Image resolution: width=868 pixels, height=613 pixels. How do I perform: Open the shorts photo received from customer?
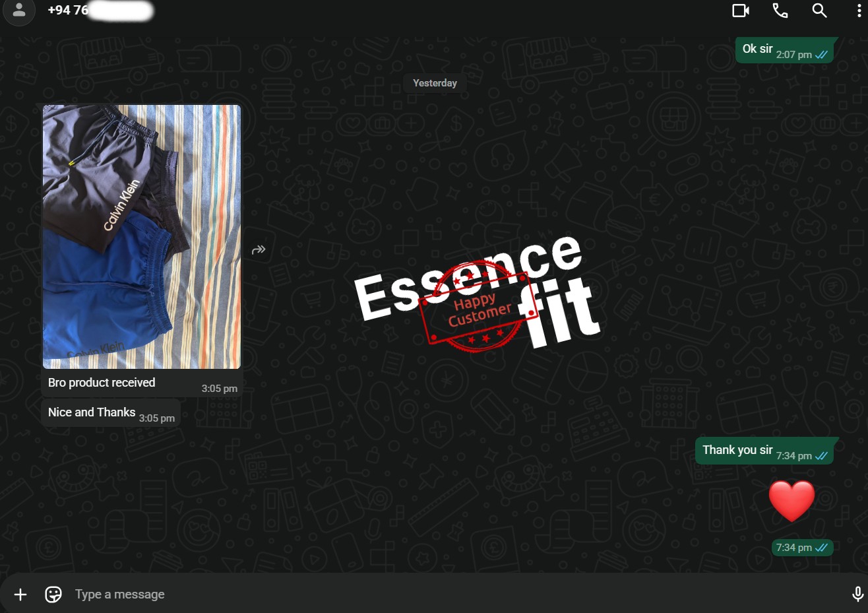[x=142, y=236]
